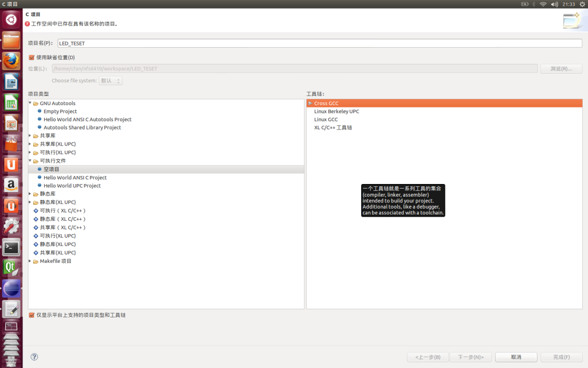Click the 取消 button
Screen dimensions: 588x368
point(515,356)
